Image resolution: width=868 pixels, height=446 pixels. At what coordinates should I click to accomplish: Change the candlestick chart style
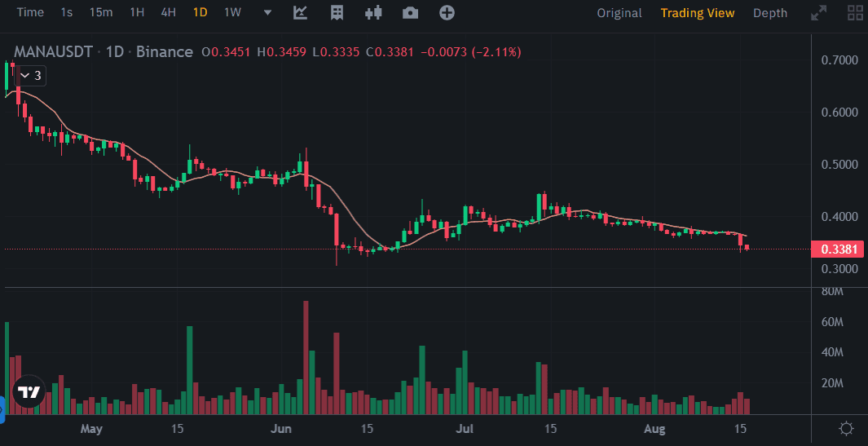pyautogui.click(x=374, y=13)
